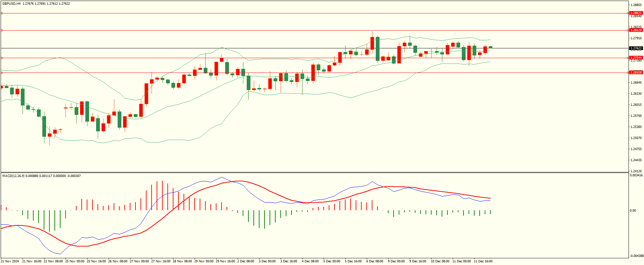Click the red 1.27344 price label
644x265 pixels.
coord(636,58)
